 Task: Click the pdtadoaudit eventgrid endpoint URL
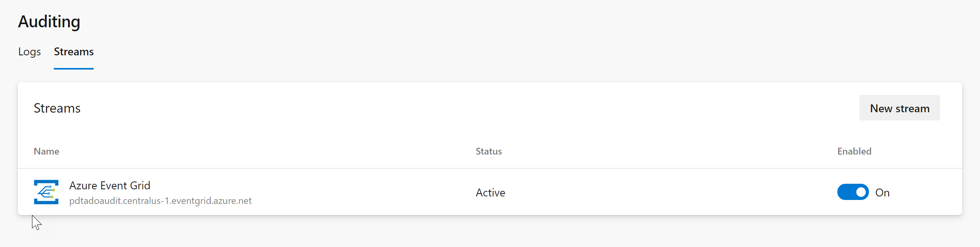click(160, 201)
